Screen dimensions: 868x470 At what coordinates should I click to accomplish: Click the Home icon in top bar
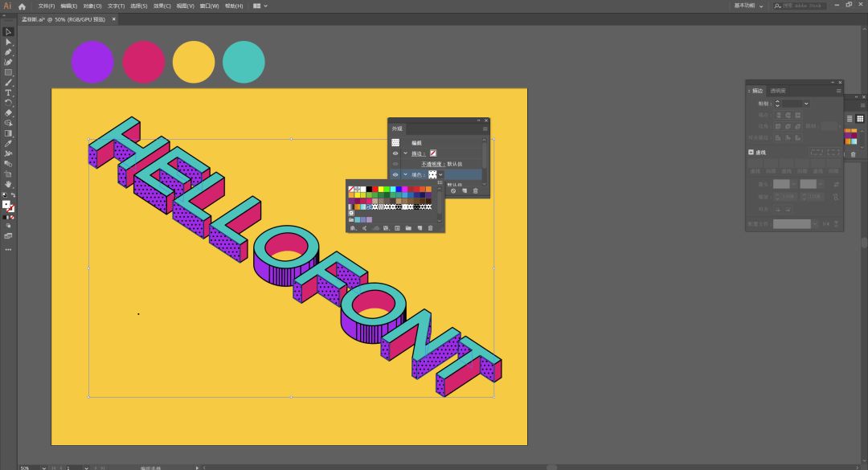(22, 6)
